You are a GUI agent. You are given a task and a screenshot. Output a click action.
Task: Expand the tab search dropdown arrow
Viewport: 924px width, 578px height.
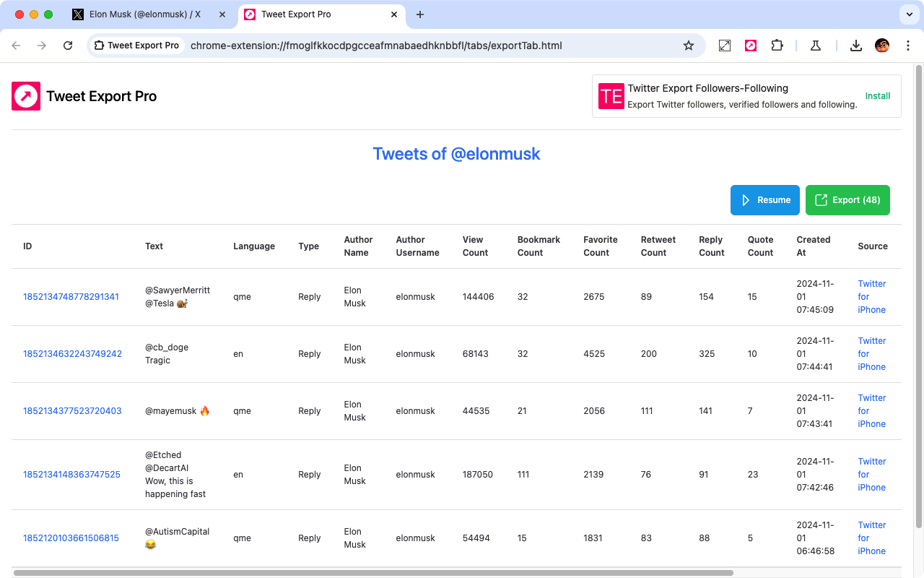[x=908, y=14]
